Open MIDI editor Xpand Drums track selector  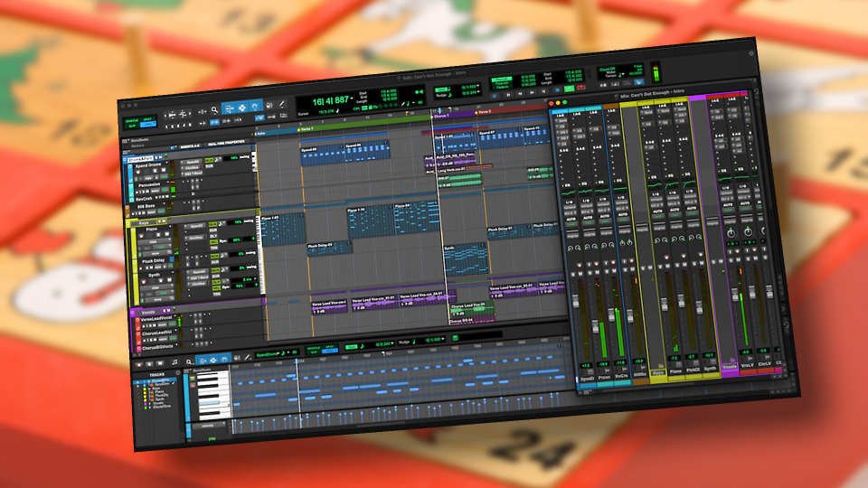click(269, 354)
